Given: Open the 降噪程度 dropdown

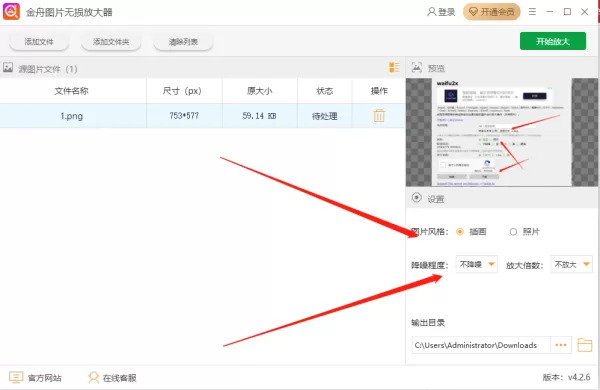Looking at the screenshot, I should [476, 264].
